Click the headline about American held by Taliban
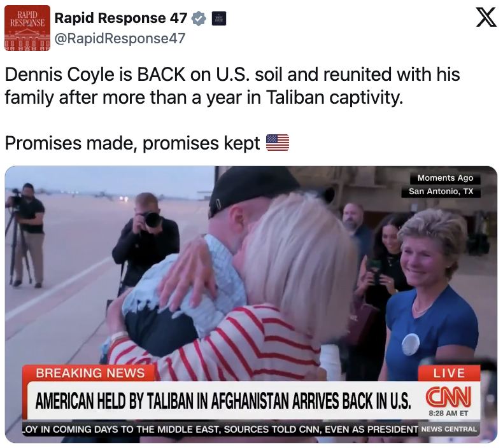Viewport: 503px width, 448px height. pos(223,401)
